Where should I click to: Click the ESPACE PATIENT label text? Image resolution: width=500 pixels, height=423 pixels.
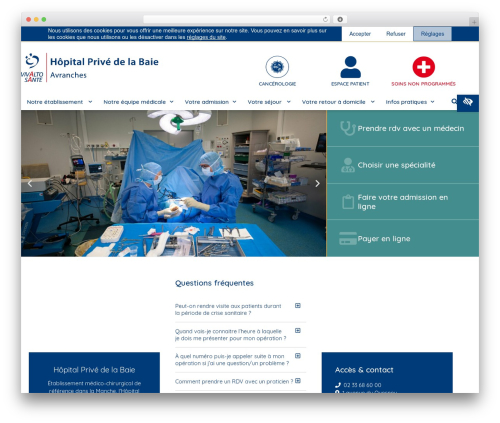tap(350, 84)
